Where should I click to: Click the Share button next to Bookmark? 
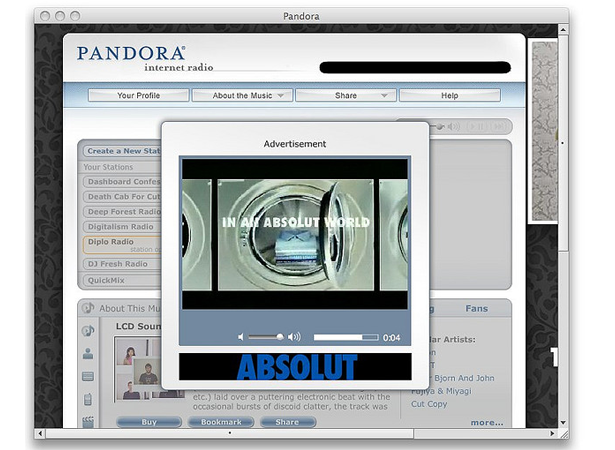tap(287, 422)
